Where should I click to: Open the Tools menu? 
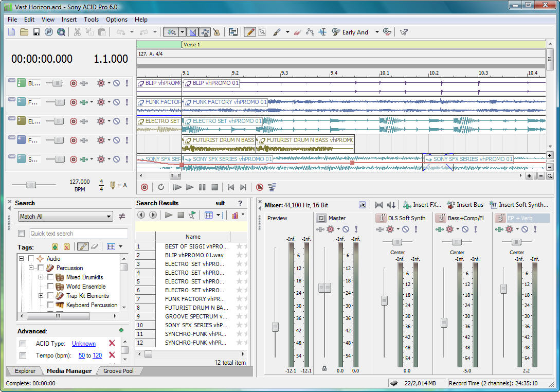91,20
